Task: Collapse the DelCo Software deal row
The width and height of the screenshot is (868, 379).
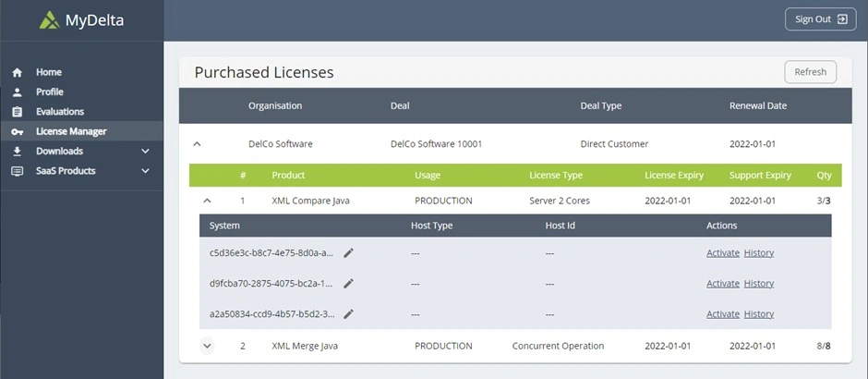Action: 196,144
